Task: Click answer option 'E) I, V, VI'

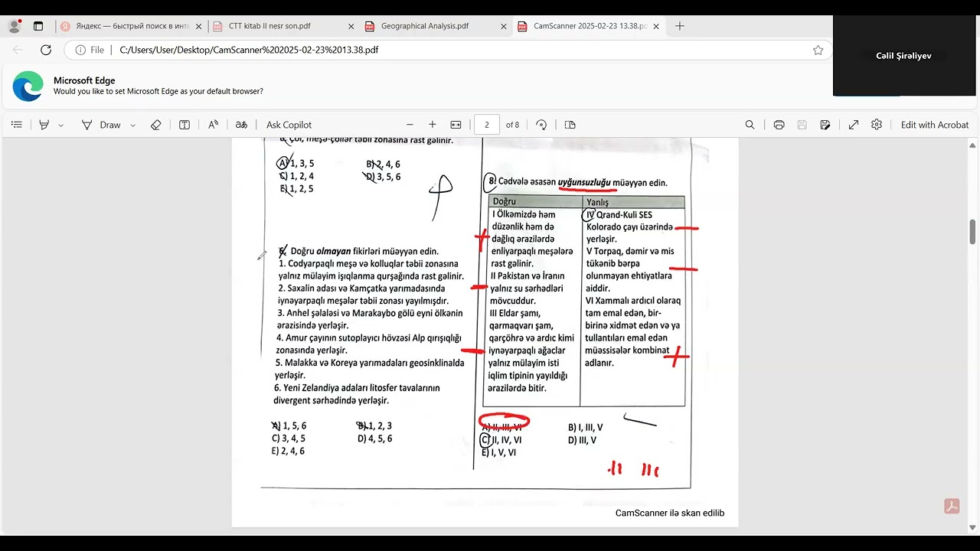Action: (498, 452)
